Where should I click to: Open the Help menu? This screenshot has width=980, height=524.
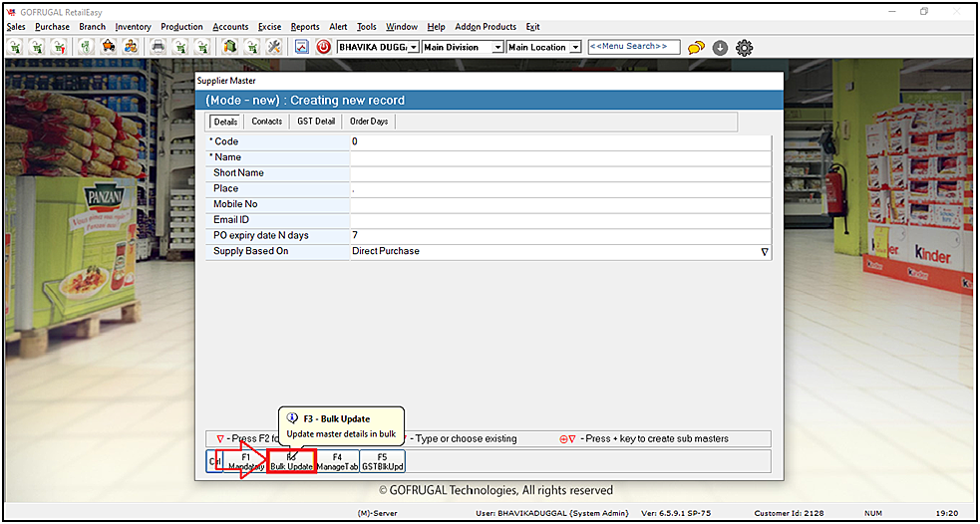(x=437, y=27)
